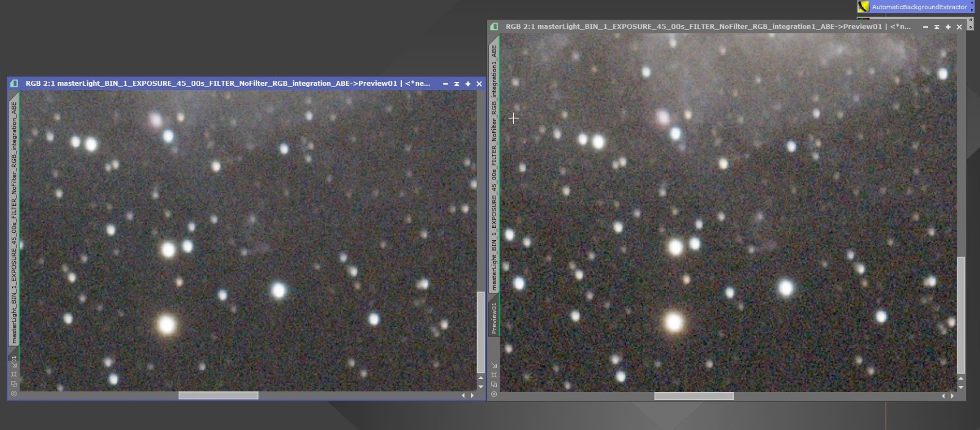Click the circular target icon at the bottom of the right window
The image size is (980, 430).
(494, 394)
